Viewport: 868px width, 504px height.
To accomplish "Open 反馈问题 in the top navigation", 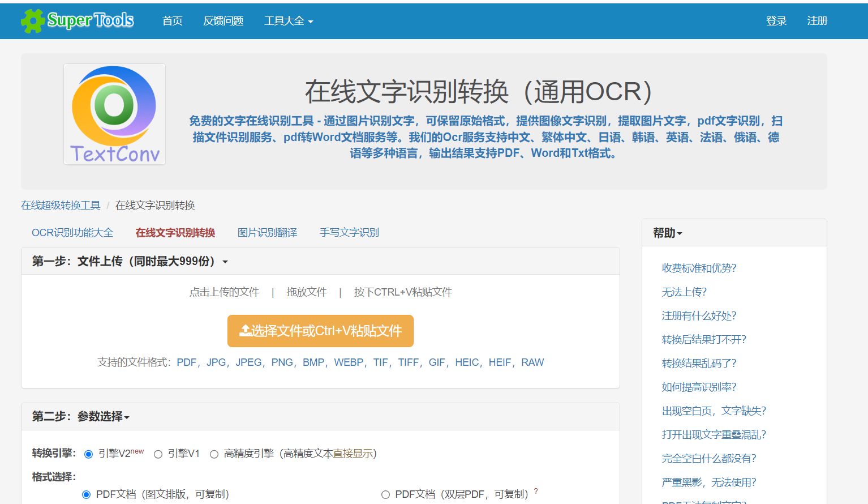I will tap(223, 21).
